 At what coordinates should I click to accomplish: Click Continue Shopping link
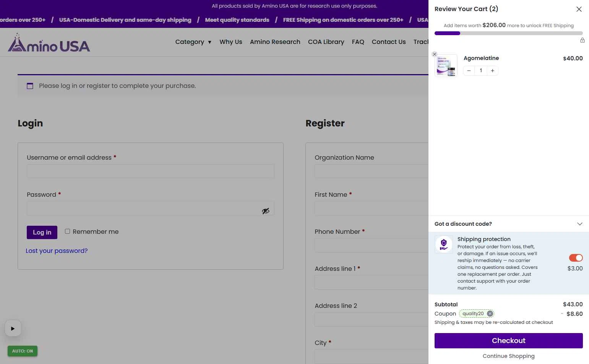pyautogui.click(x=509, y=356)
